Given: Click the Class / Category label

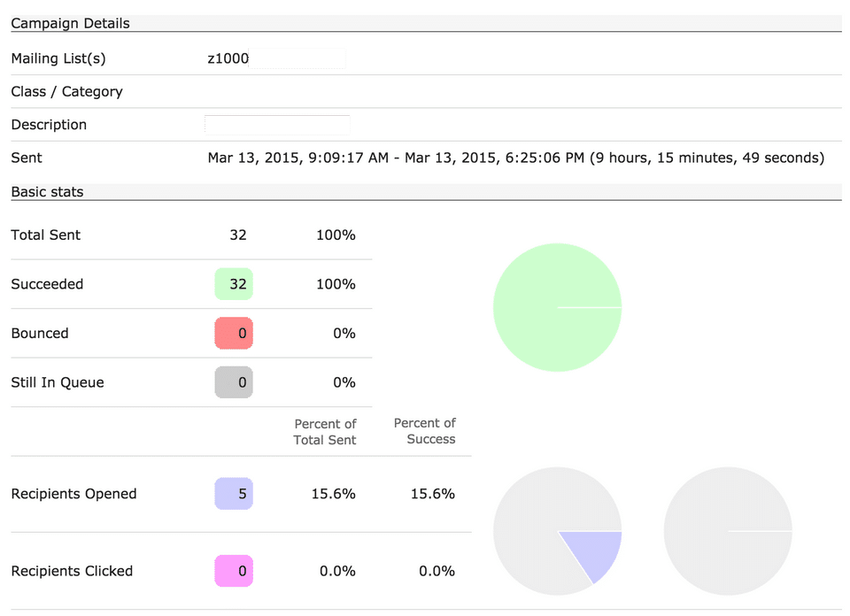Looking at the screenshot, I should [x=66, y=92].
